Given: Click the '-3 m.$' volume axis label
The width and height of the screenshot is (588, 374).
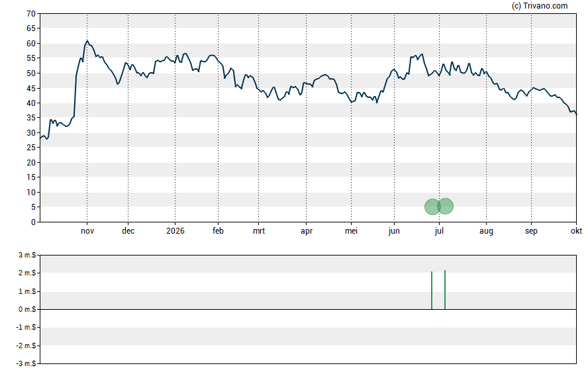Looking at the screenshot, I should [x=26, y=364].
